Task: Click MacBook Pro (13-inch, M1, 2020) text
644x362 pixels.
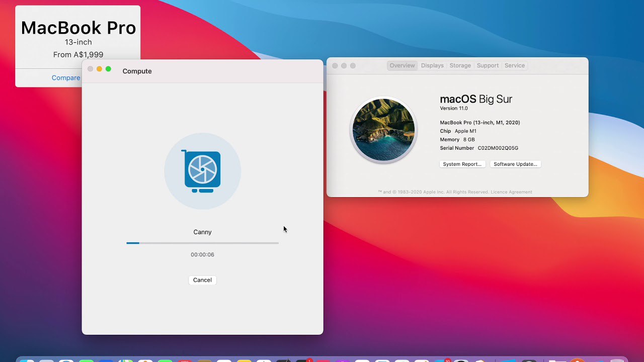Action: (479, 123)
